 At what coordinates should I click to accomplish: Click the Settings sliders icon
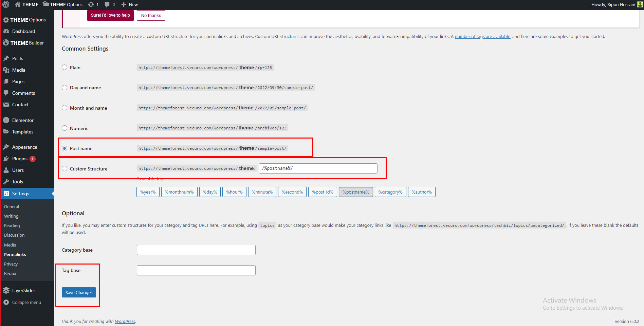6,194
